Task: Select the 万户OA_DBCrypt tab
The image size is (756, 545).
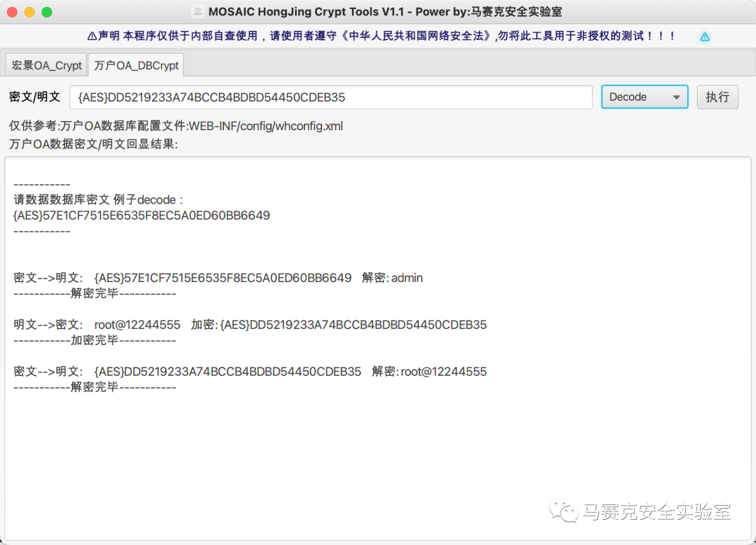Action: click(x=136, y=65)
